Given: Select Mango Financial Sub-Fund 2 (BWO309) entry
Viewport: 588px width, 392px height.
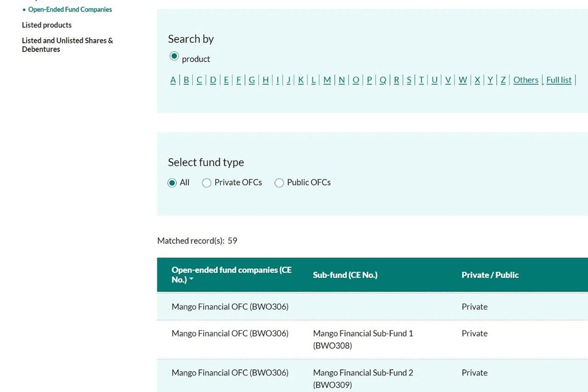Looking at the screenshot, I should click(x=363, y=378).
